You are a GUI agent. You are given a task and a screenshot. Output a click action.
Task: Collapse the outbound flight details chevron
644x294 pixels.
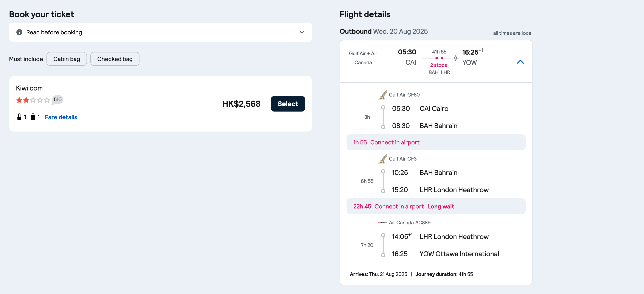[520, 62]
